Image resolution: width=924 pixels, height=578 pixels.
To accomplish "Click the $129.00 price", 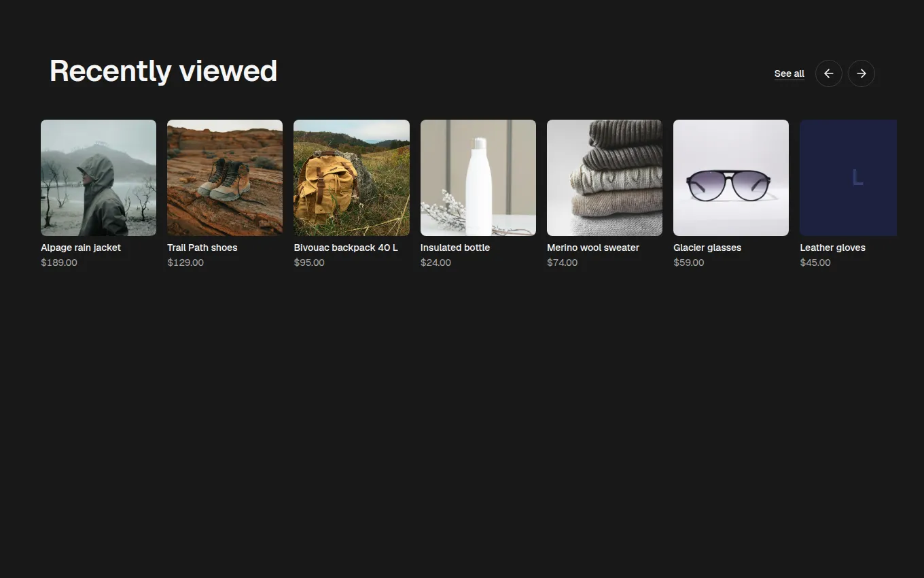I will pos(185,262).
